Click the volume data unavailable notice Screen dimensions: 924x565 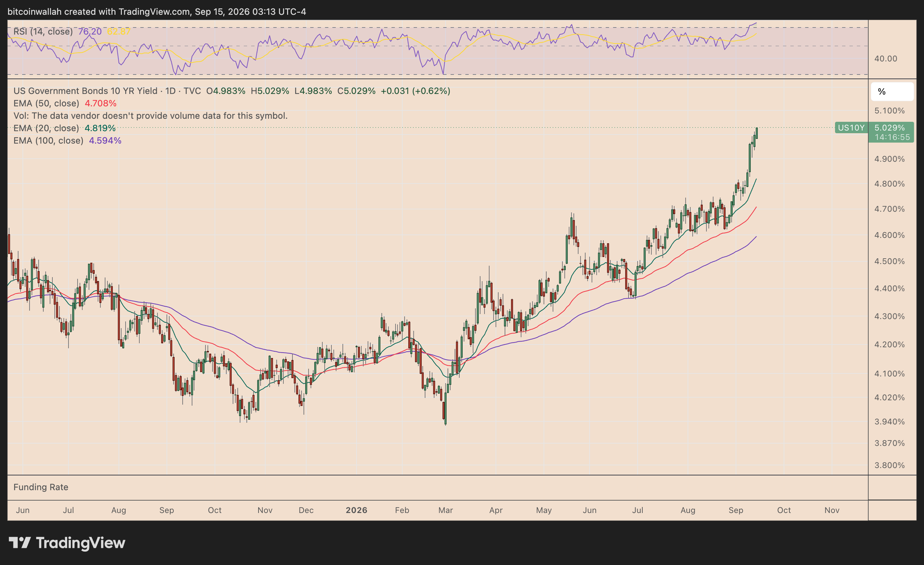point(150,116)
